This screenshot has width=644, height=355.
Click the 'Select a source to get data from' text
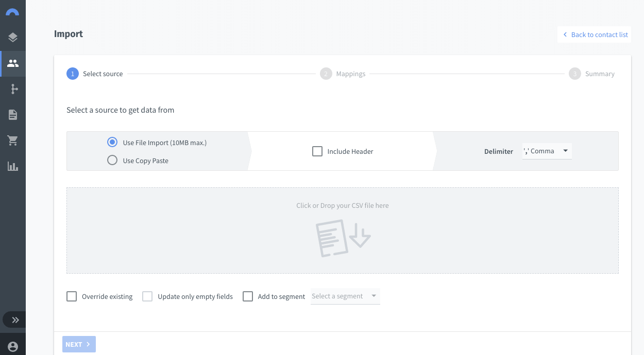tap(121, 110)
